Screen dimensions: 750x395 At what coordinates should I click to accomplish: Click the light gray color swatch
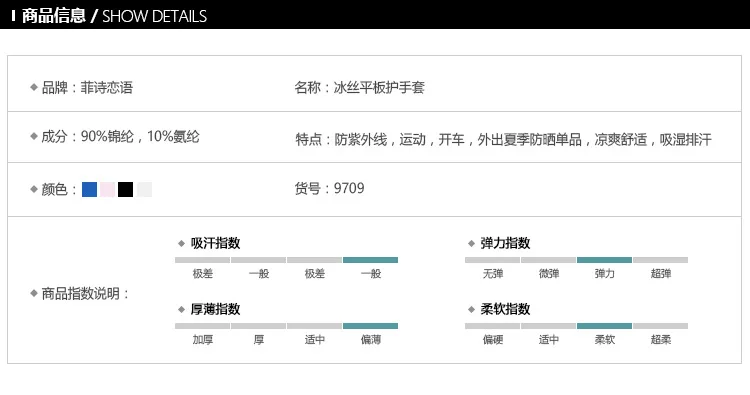[144, 189]
